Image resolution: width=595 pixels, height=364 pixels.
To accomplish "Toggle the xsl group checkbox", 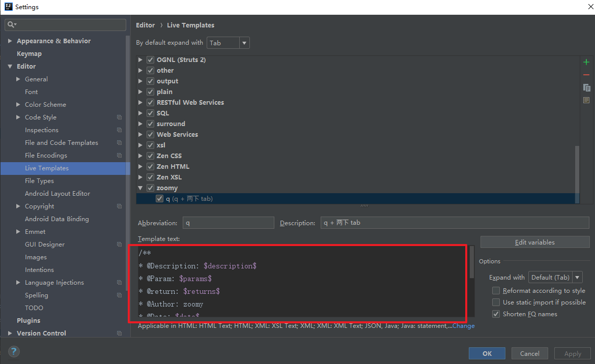I will tap(150, 145).
